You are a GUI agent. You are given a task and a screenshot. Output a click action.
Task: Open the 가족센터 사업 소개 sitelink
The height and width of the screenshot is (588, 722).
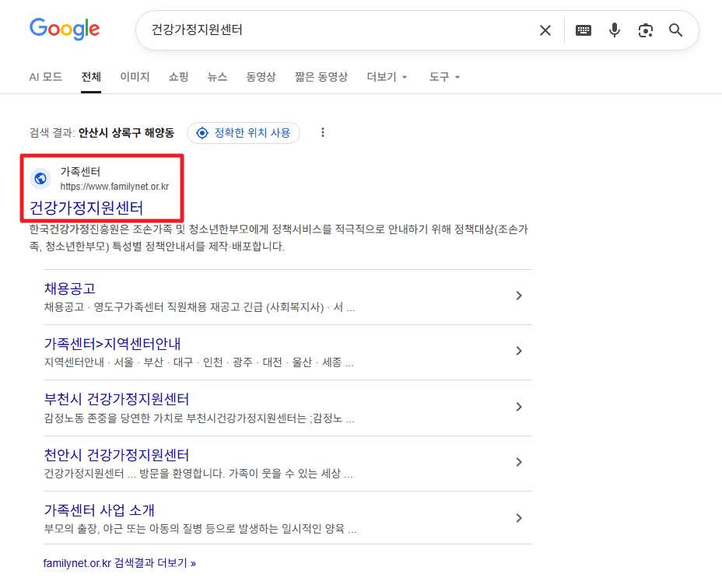tap(99, 510)
